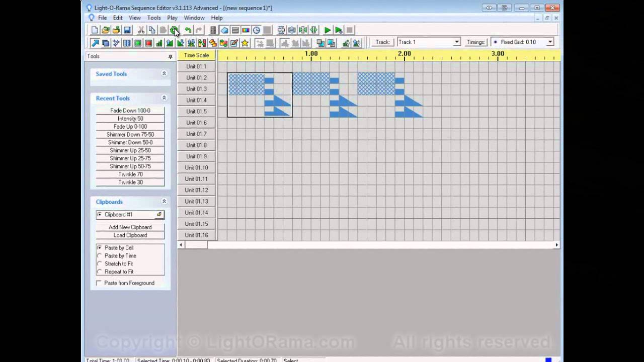Start playback with the green Play button
Screen dimensions: 644x362
pos(328,30)
